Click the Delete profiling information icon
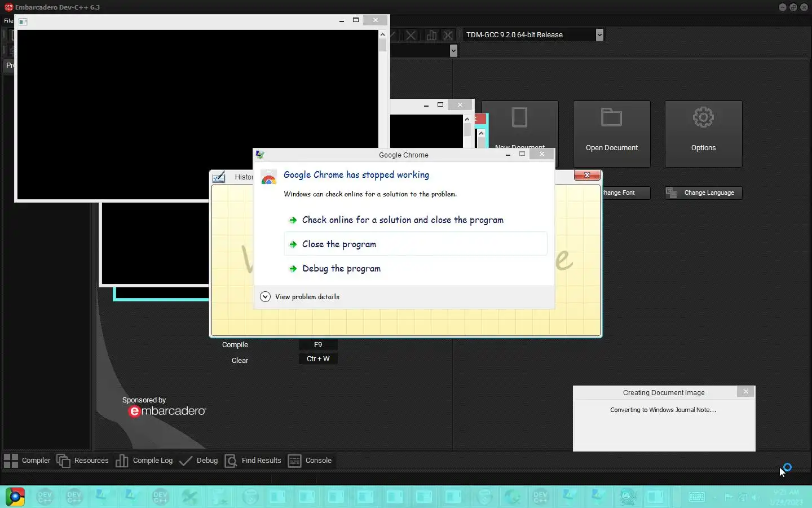This screenshot has width=812, height=508. pyautogui.click(x=448, y=35)
